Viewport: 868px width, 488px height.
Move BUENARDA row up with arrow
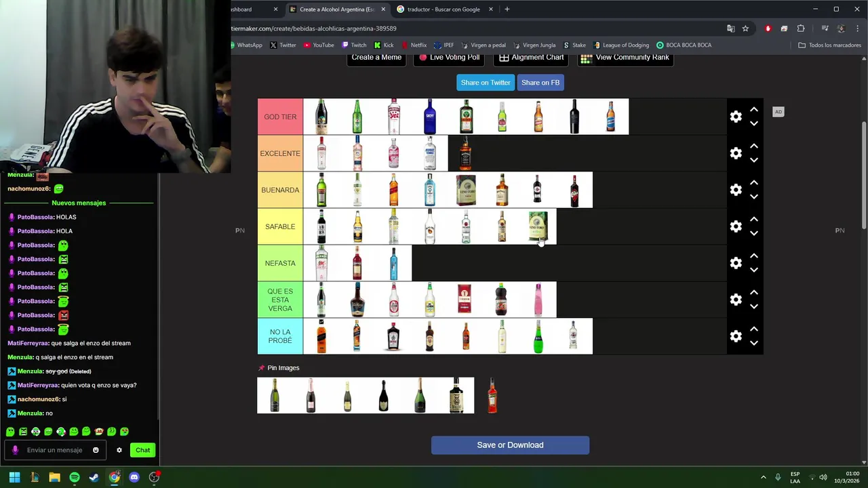(754, 183)
